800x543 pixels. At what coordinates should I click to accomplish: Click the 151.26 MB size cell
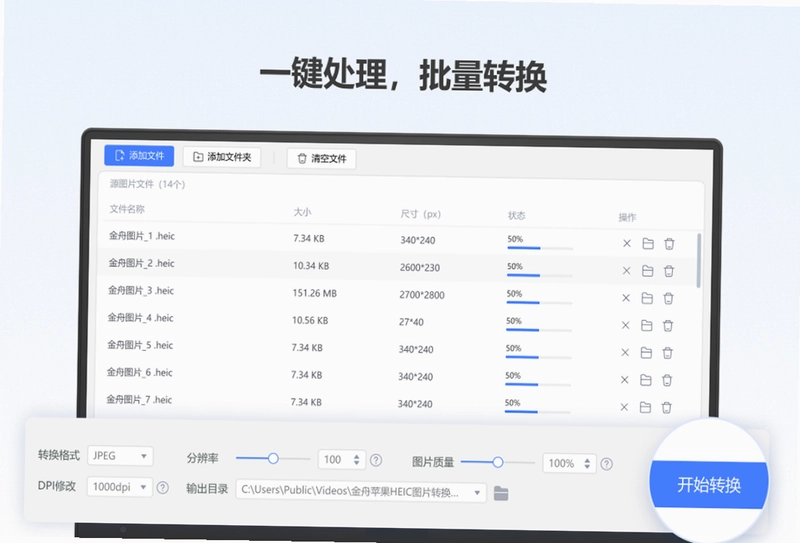314,293
